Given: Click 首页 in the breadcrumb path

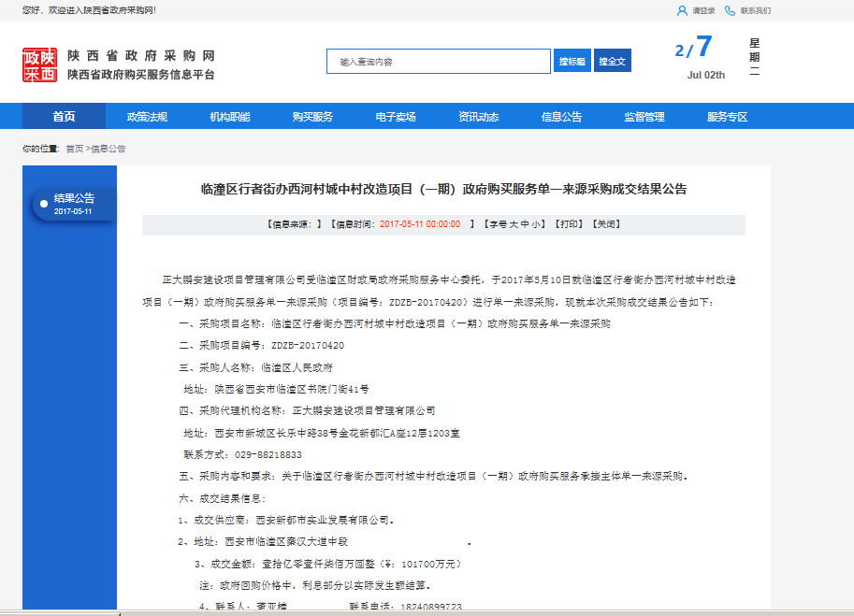Looking at the screenshot, I should (74, 149).
